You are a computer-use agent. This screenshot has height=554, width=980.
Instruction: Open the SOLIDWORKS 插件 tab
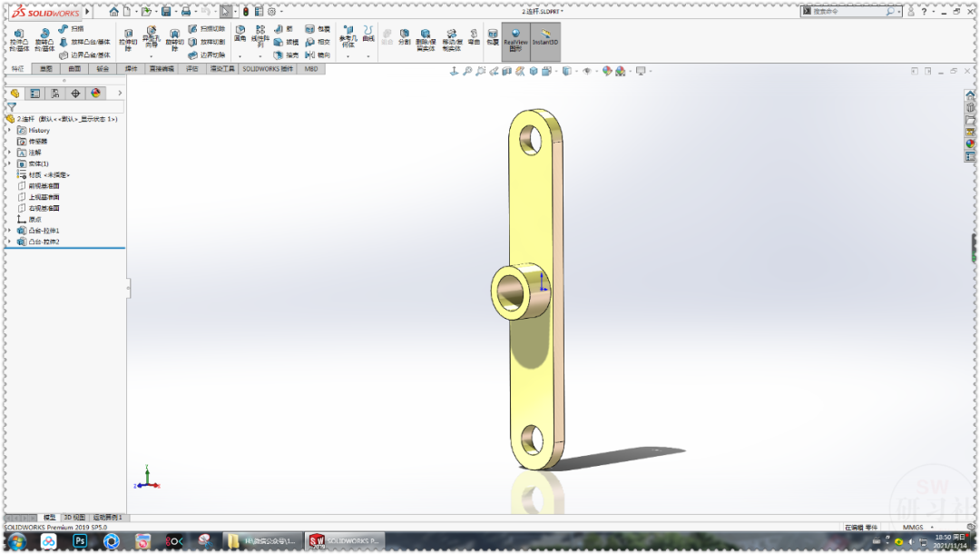pos(269,69)
